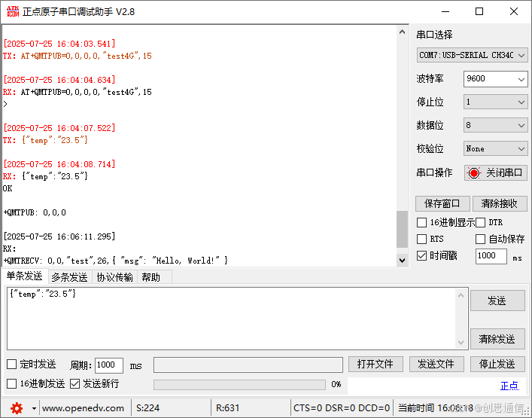Switch to the 多条发送 tab
532x418 pixels.
[x=69, y=277]
